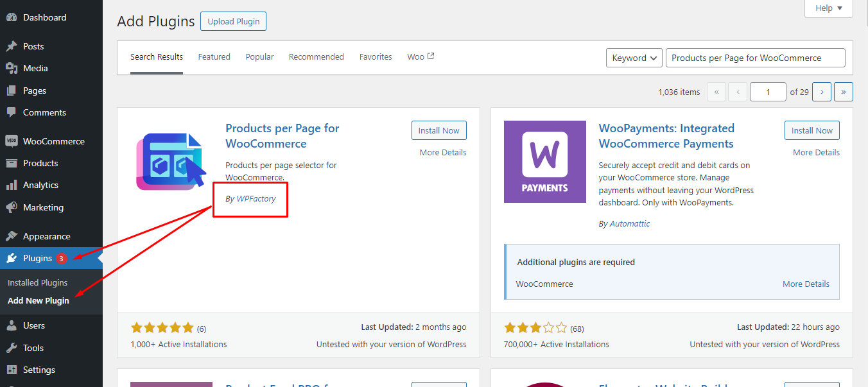Click the Appearance paintbrush icon
Screen dimensions: 868x387
click(12, 236)
